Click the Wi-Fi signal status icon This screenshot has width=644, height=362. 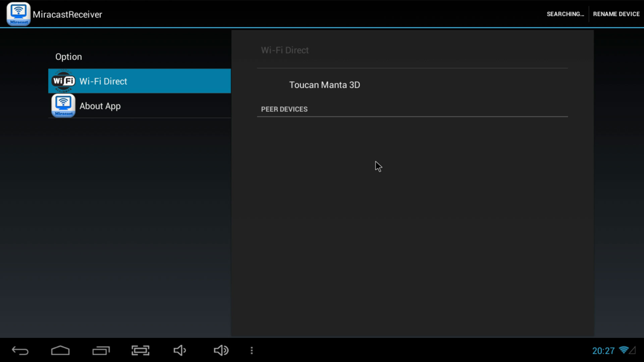pyautogui.click(x=624, y=350)
